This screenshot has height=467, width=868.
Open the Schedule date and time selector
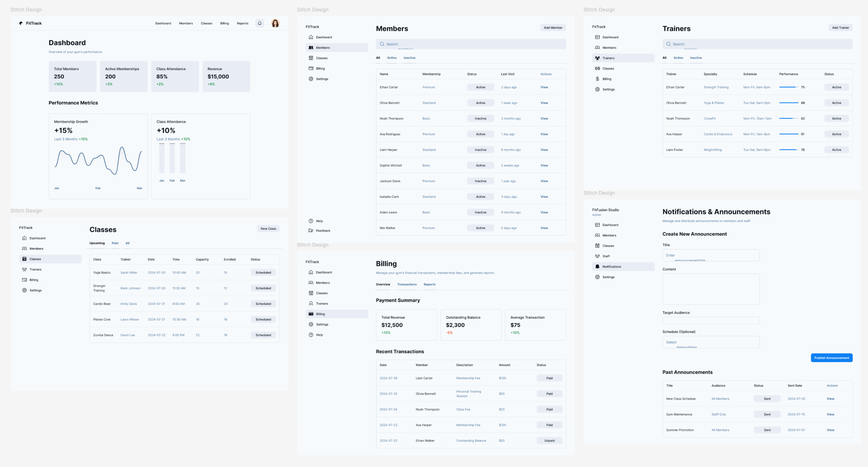tap(711, 342)
